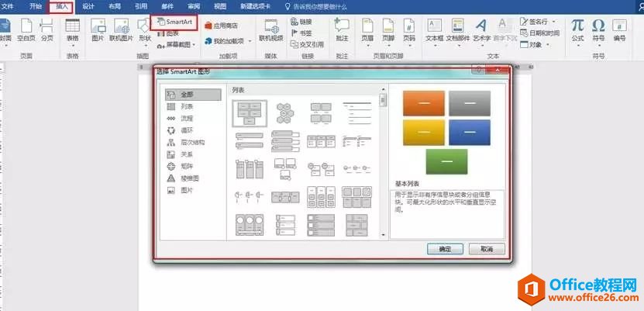Click the 图片 picture insert icon
The image size is (644, 311).
click(98, 29)
